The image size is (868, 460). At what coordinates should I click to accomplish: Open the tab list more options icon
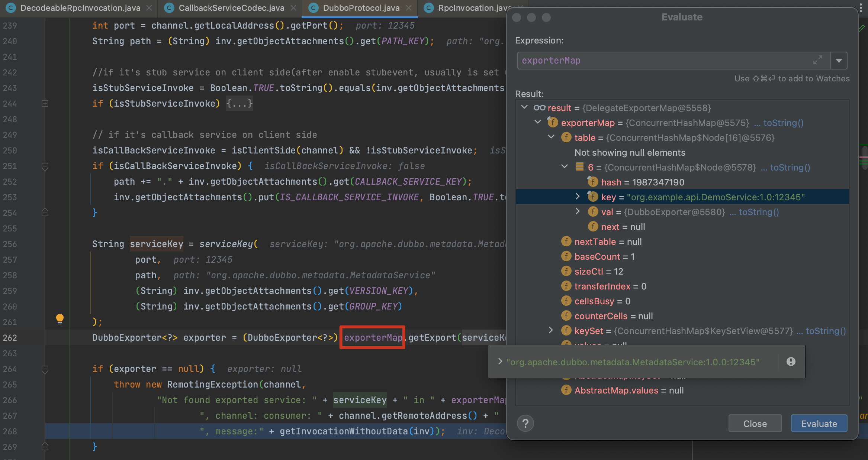click(x=861, y=8)
